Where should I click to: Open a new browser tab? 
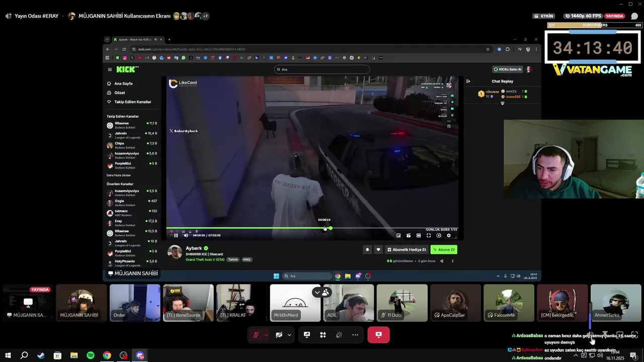[x=169, y=39]
